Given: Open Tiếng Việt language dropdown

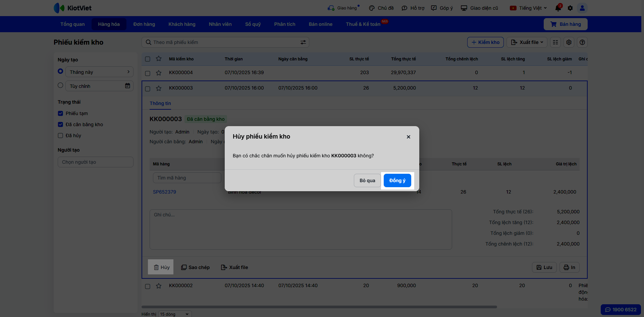Looking at the screenshot, I should (528, 8).
